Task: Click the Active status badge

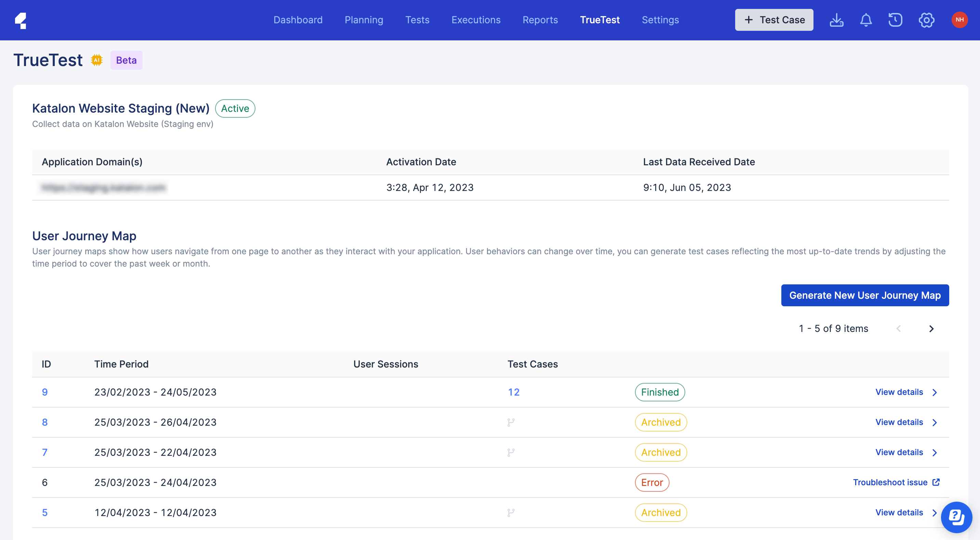Action: 235,108
